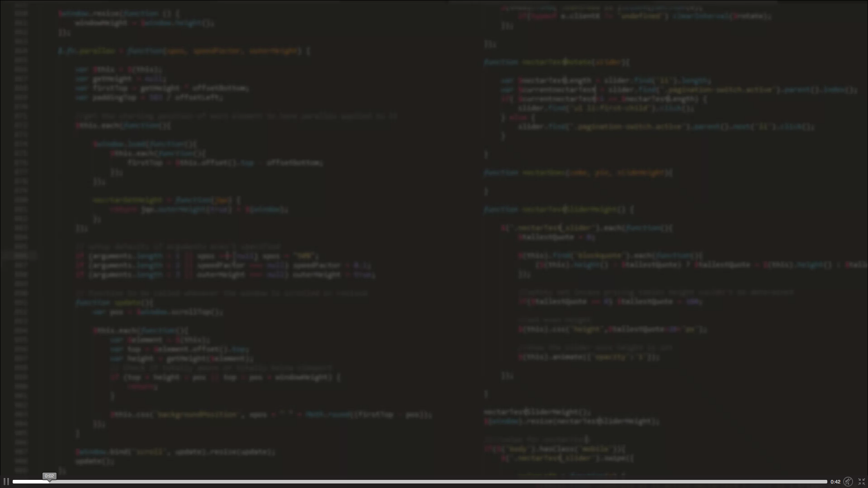868x488 pixels.
Task: Click the playhead marker on the seek bar
Action: (x=49, y=482)
